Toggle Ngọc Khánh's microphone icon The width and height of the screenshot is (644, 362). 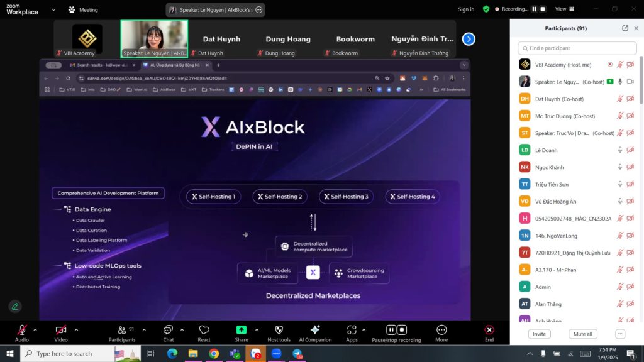pyautogui.click(x=620, y=167)
